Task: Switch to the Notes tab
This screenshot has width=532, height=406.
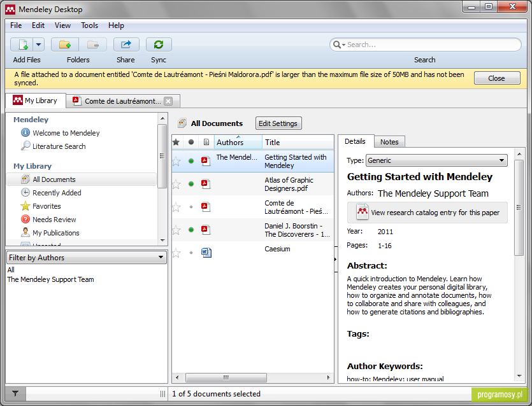Action: (389, 142)
